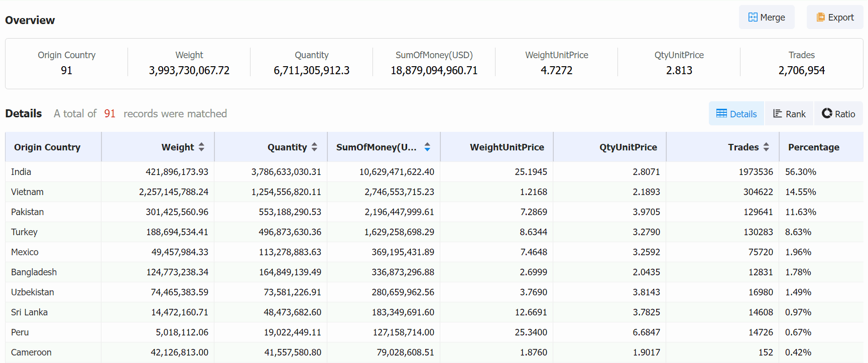
Task: Click Vietnam's quantity 1,254,556,820.11
Action: tap(286, 192)
